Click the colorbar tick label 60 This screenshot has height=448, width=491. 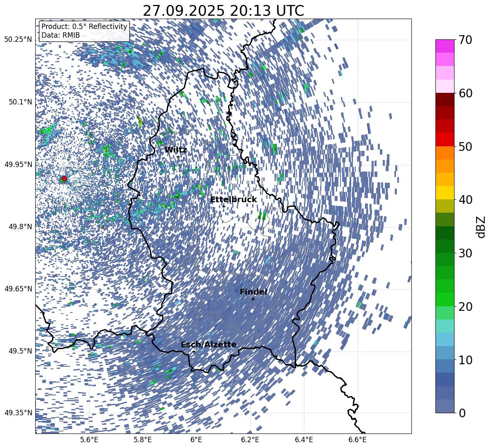click(465, 93)
